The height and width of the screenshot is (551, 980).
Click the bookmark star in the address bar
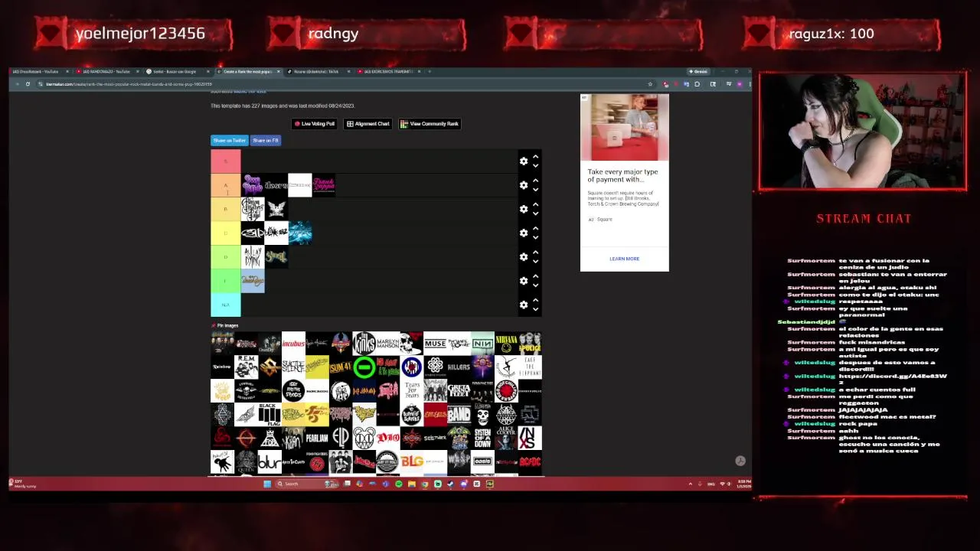(x=650, y=84)
